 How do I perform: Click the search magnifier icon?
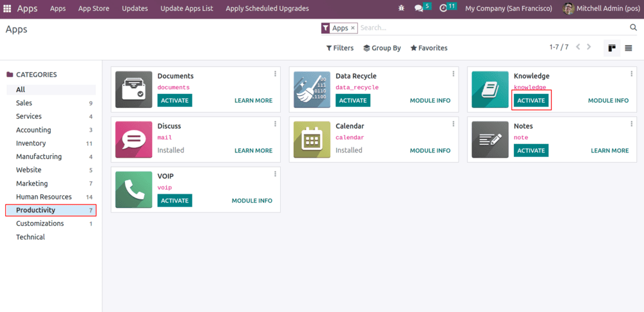point(633,28)
